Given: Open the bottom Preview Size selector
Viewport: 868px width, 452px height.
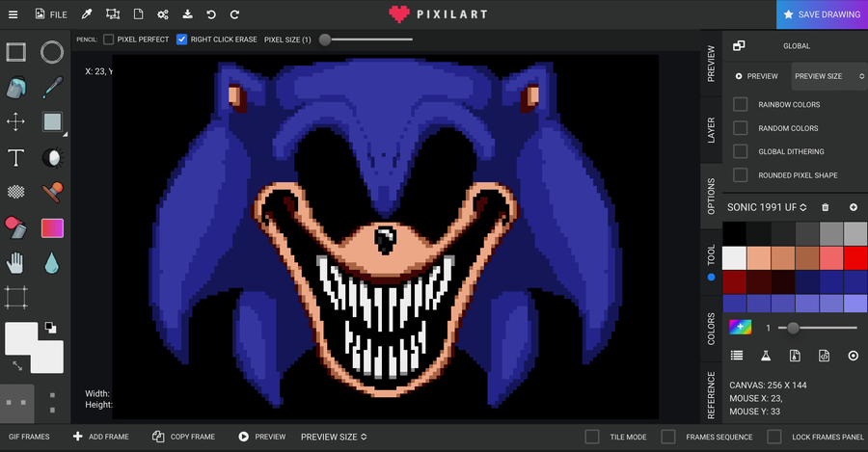Looking at the screenshot, I should coord(334,438).
